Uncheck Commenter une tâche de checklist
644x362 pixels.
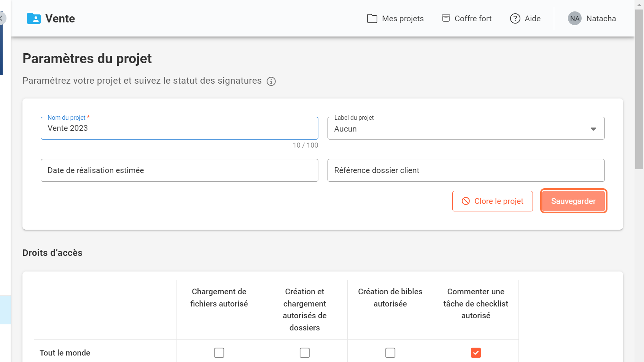point(475,353)
